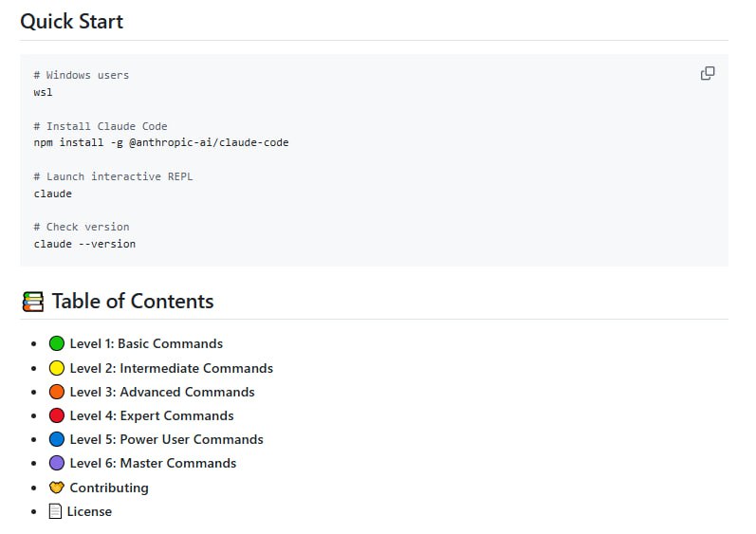
Task: Click the page icon next to License
Action: click(56, 511)
